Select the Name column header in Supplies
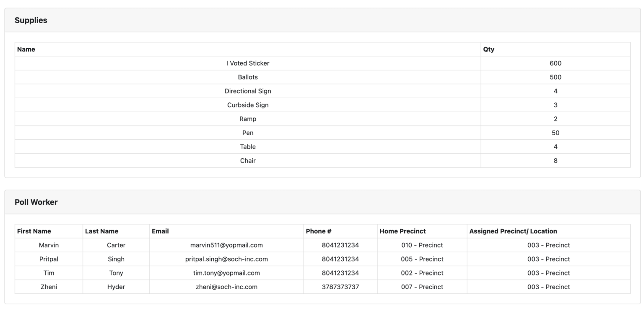The image size is (644, 314). [x=26, y=49]
